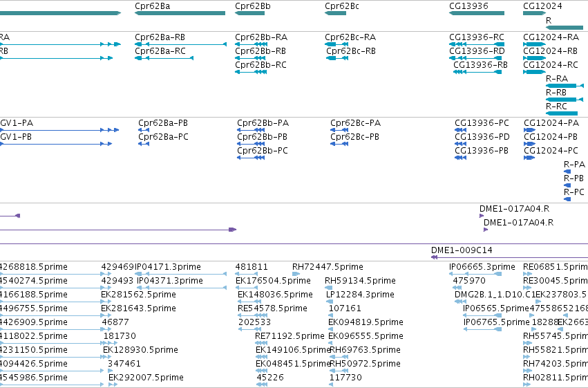This screenshot has height=388, width=588.
Task: Select transcript CG12024-RC label
Action: [551, 65]
